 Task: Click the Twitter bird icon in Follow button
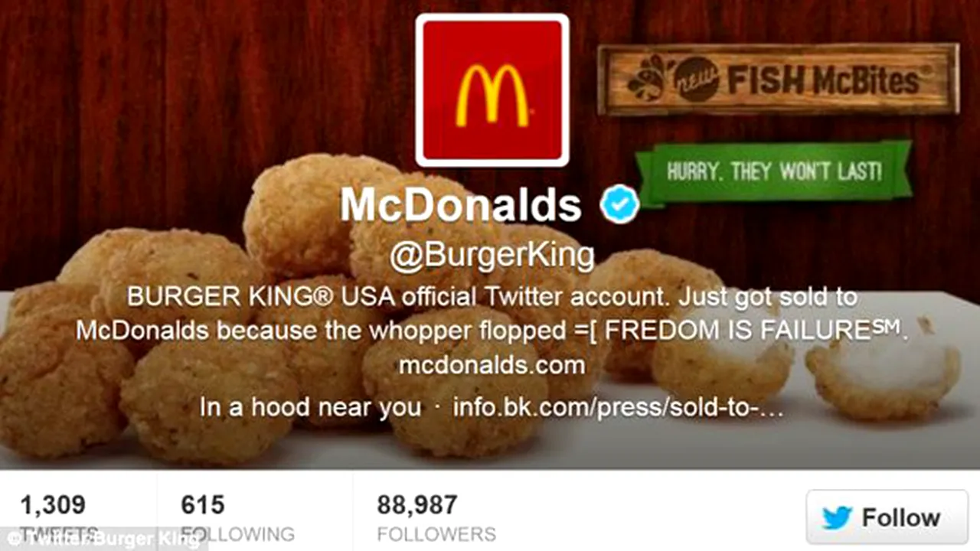click(837, 517)
